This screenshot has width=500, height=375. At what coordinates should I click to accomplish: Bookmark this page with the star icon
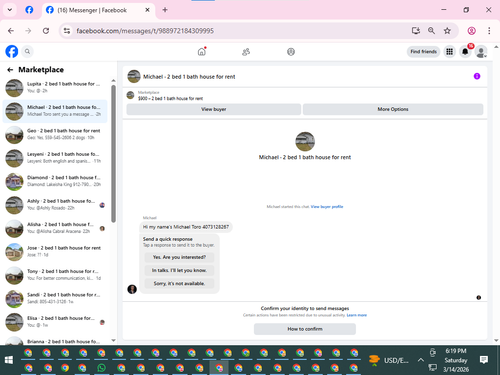[x=447, y=31]
